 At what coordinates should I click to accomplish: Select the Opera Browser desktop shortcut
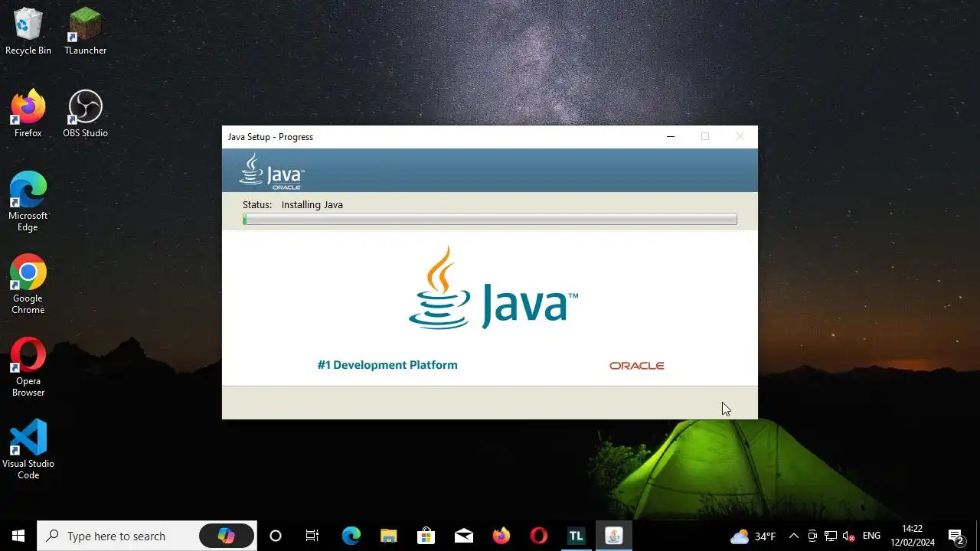28,367
